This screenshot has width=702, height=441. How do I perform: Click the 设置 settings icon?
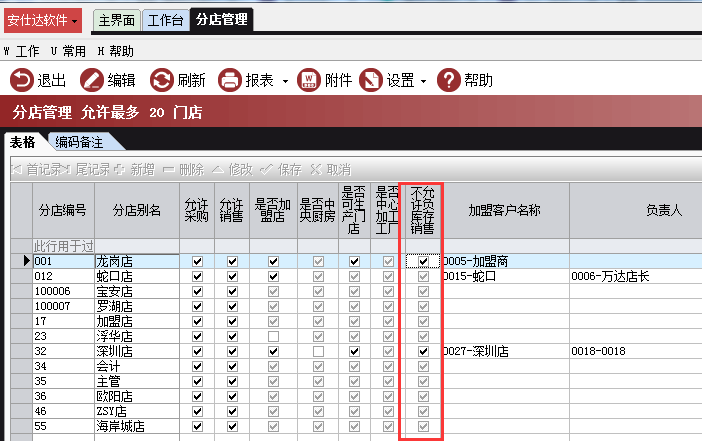[x=371, y=80]
